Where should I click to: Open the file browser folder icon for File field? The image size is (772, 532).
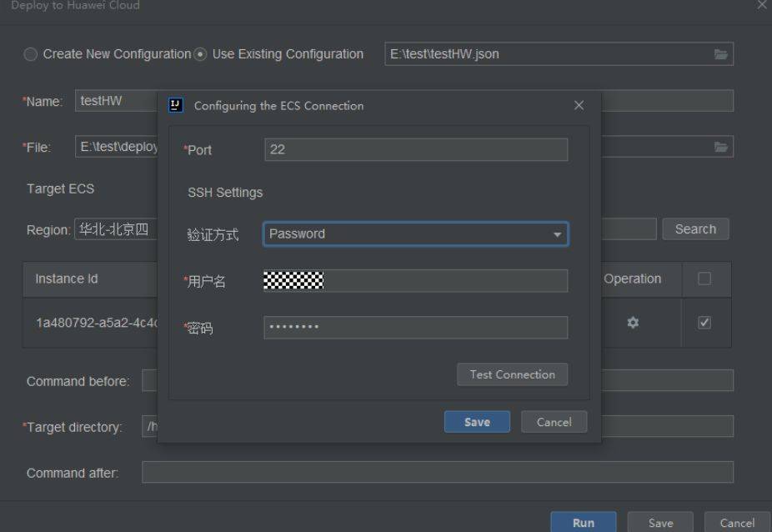coord(721,147)
